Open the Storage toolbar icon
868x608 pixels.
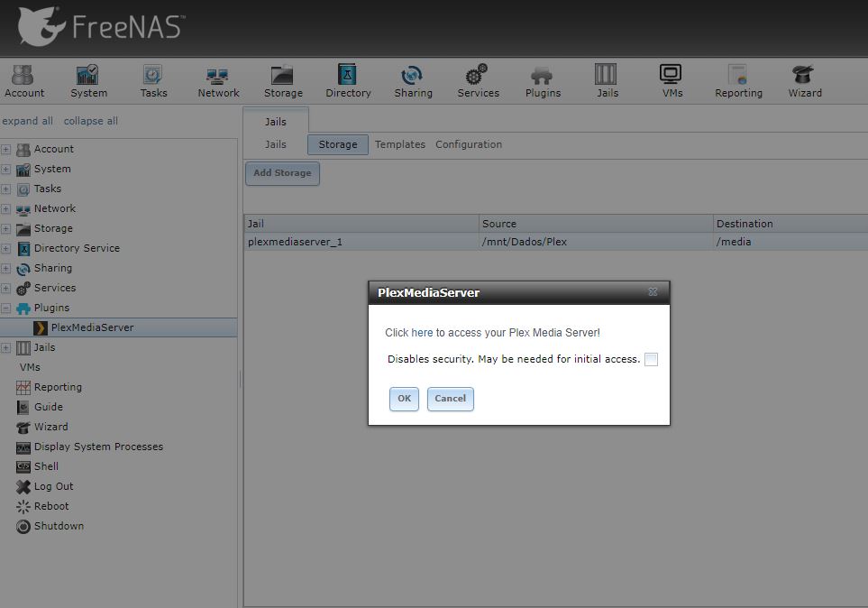point(283,81)
